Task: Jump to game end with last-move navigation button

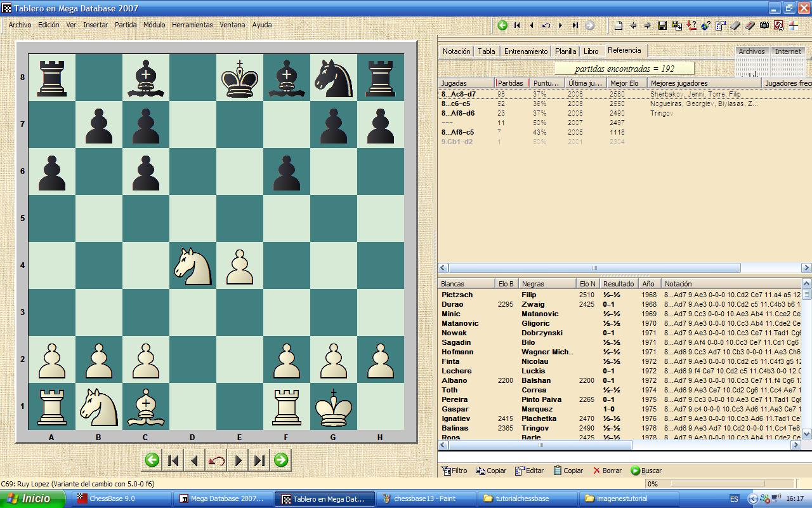Action: (258, 460)
